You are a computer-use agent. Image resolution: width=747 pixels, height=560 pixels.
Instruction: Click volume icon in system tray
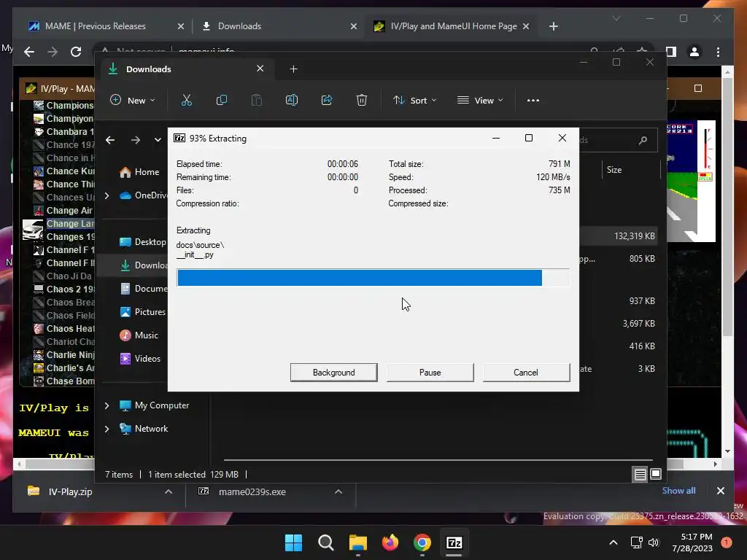pos(653,542)
